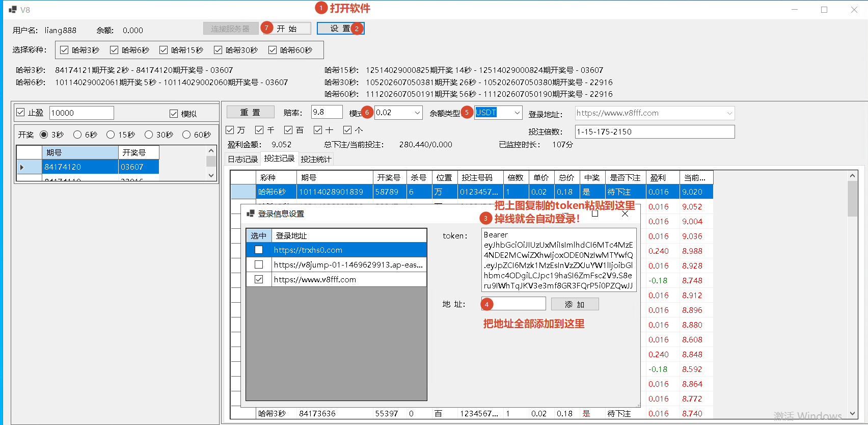This screenshot has height=425, width=868.
Task: Select the 60秒 draw radio button
Action: [x=186, y=135]
